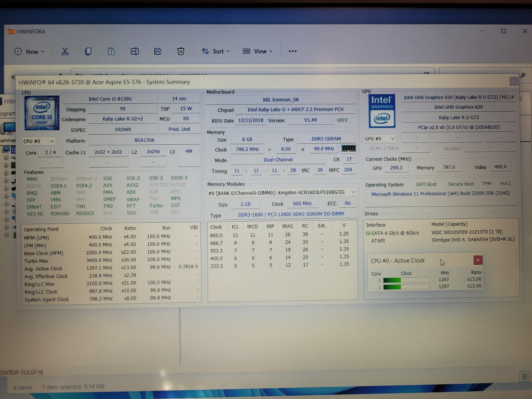Click the Paste clipboard icon in Explorer toolbar
This screenshot has height=399, width=532.
pyautogui.click(x=111, y=51)
